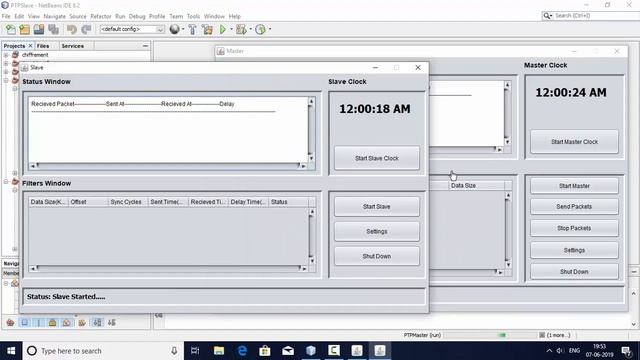Open the Windows Start menu
640x360 pixels.
coord(11,351)
